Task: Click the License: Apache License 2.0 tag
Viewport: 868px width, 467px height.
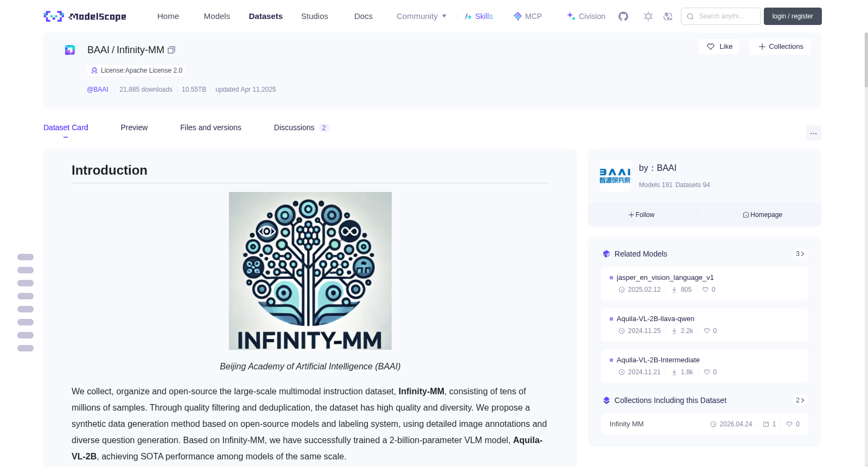Action: click(x=136, y=71)
